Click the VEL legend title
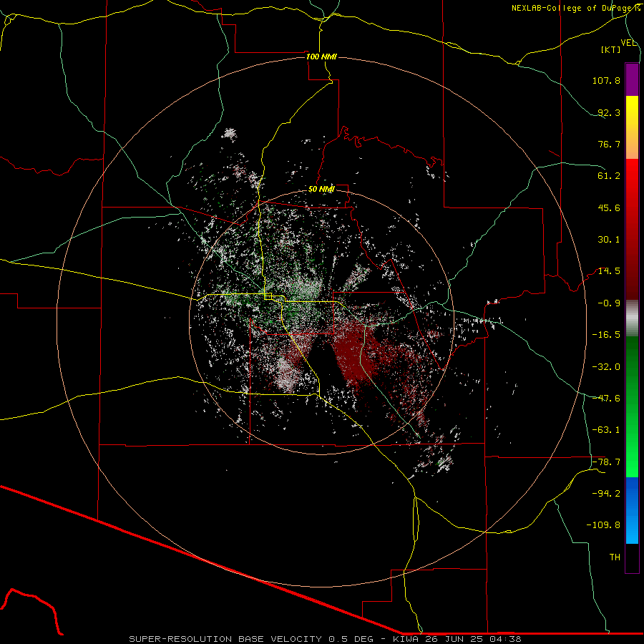Image resolution: width=644 pixels, height=644 pixels. point(628,43)
